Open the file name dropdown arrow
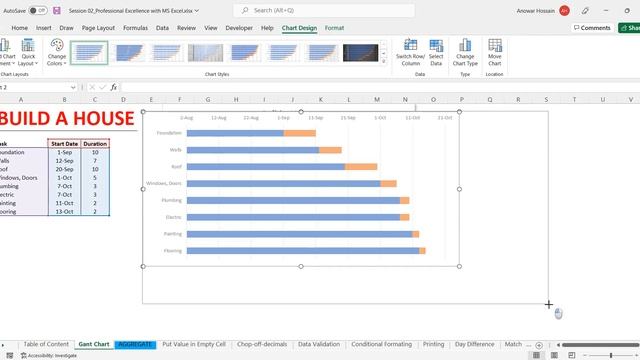The image size is (640, 360). (x=197, y=11)
